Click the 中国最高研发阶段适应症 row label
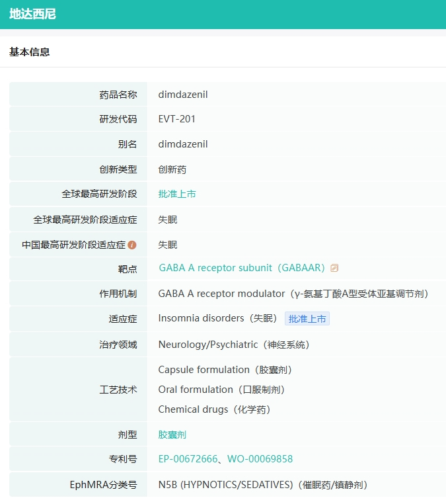 (73, 245)
